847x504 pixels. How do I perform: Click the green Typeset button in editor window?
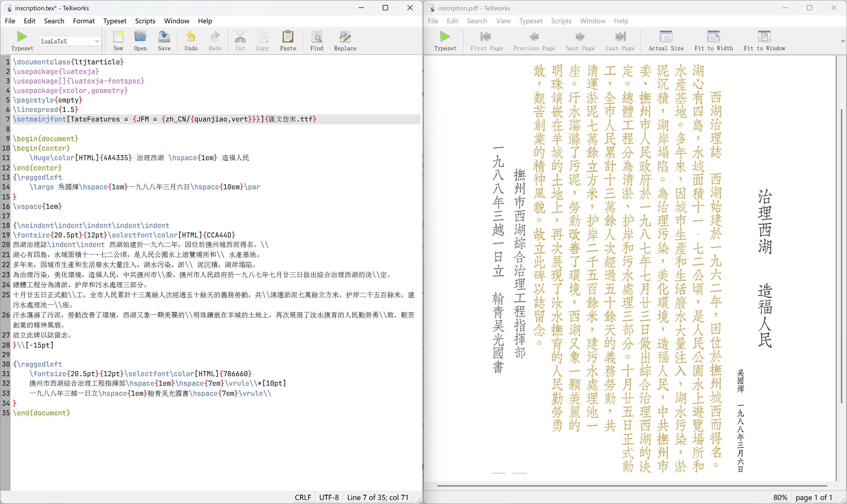point(22,41)
